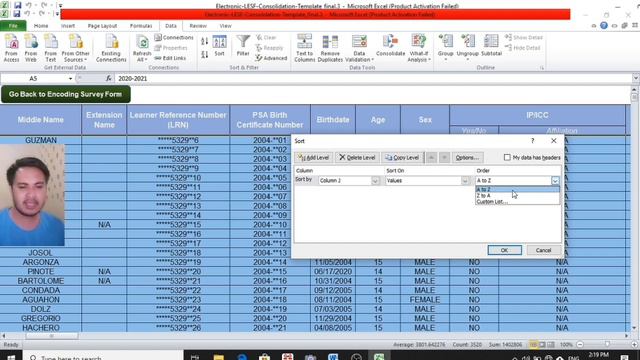This screenshot has height=360, width=640.
Task: Switch to the View tab
Action: (225, 26)
